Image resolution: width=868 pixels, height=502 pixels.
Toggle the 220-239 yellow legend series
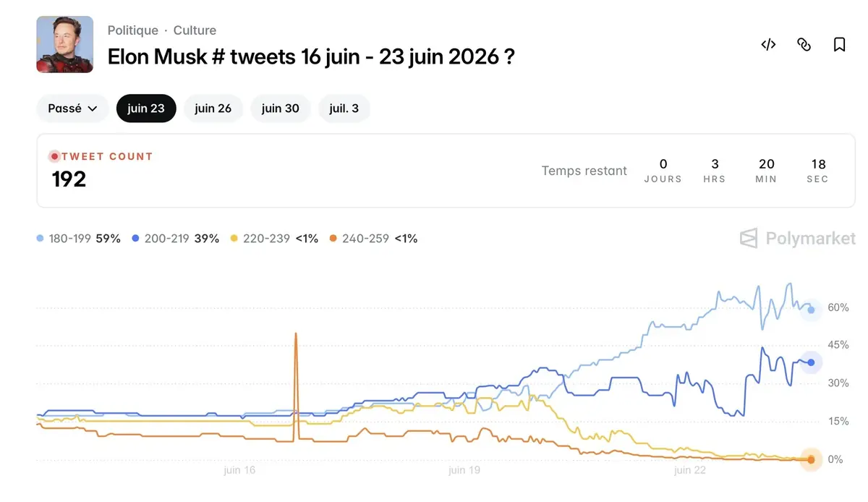pos(274,239)
